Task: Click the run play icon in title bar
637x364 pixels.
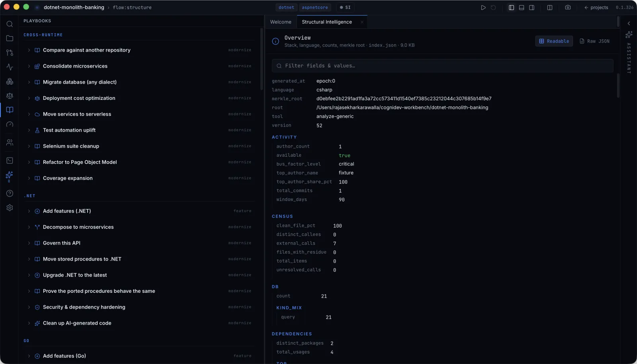Action: tap(483, 8)
